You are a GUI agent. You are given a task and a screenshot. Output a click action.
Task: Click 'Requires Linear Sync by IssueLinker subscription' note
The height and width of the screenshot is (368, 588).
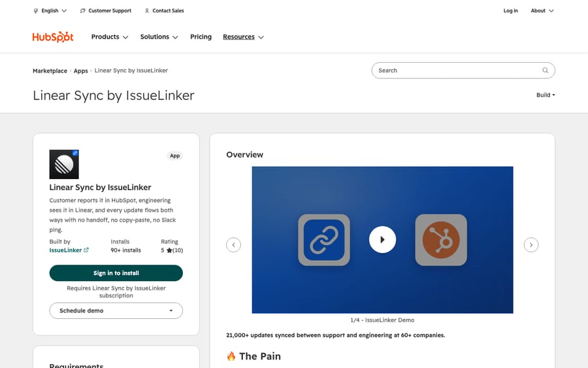(116, 292)
